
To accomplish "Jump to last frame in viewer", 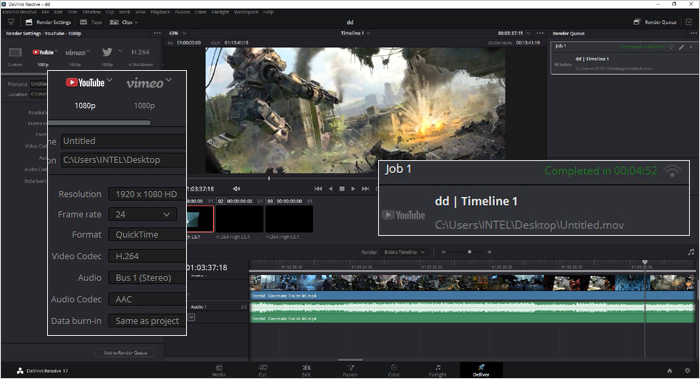I will (x=365, y=189).
